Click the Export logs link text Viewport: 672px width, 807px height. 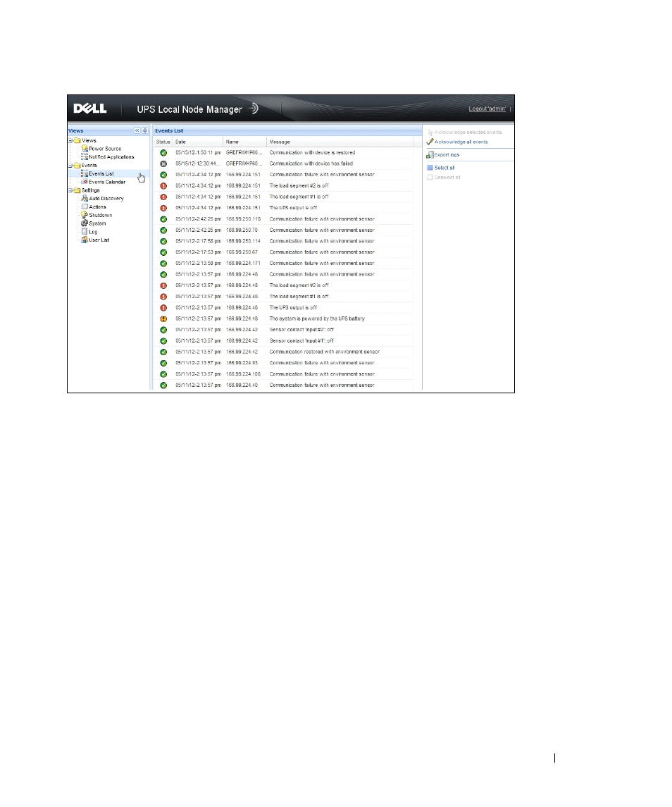tap(447, 155)
